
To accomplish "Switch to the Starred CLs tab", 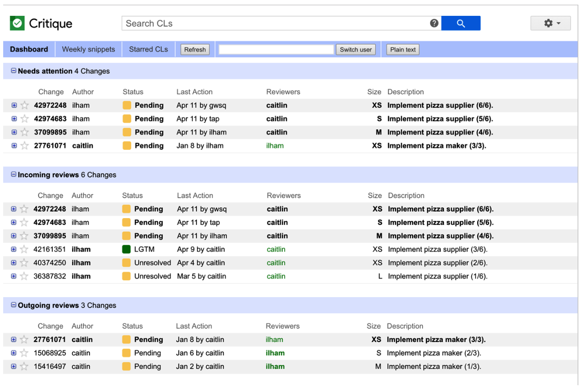I will pyautogui.click(x=148, y=49).
